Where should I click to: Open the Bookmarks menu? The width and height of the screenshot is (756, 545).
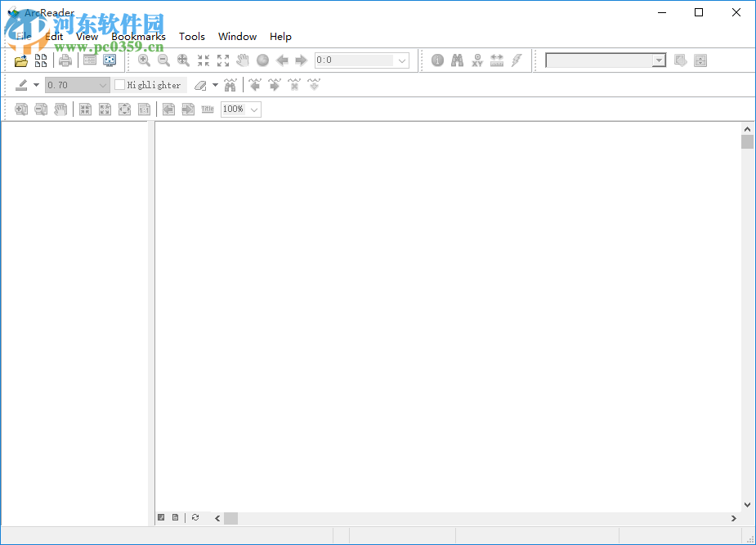(x=138, y=36)
